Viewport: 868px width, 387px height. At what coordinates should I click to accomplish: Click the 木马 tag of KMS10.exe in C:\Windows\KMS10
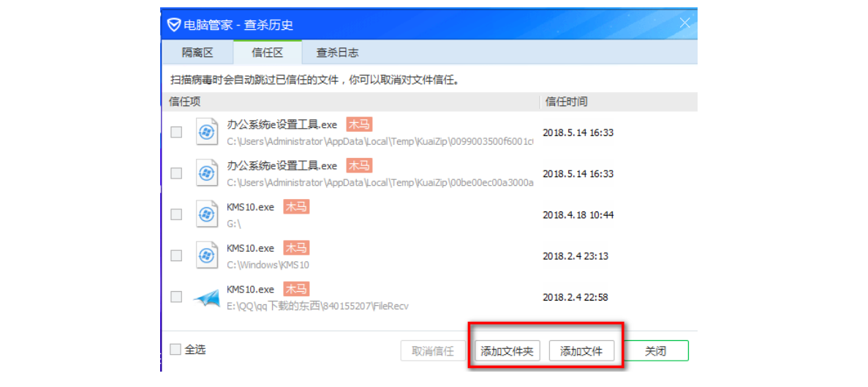tap(296, 247)
